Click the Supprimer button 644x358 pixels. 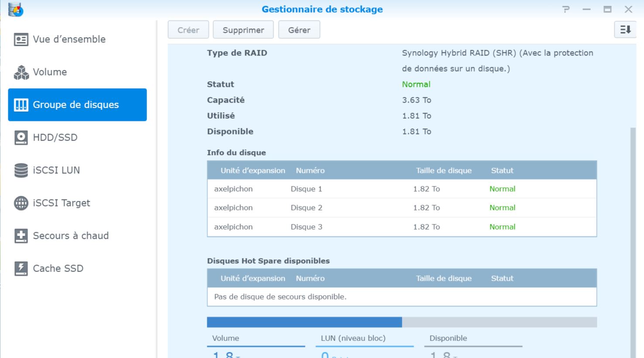click(243, 30)
